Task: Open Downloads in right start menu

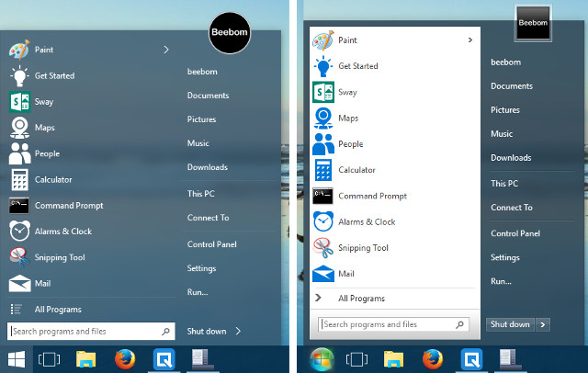Action: point(511,158)
